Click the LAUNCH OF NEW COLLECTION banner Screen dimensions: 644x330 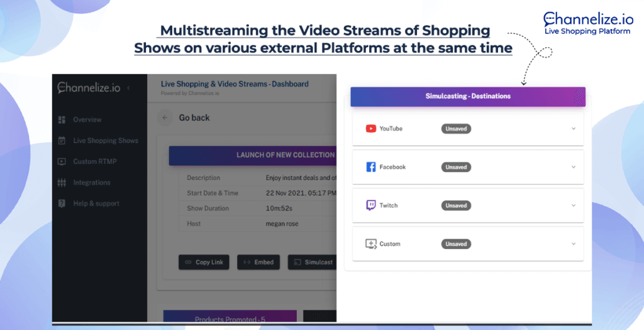coord(253,155)
